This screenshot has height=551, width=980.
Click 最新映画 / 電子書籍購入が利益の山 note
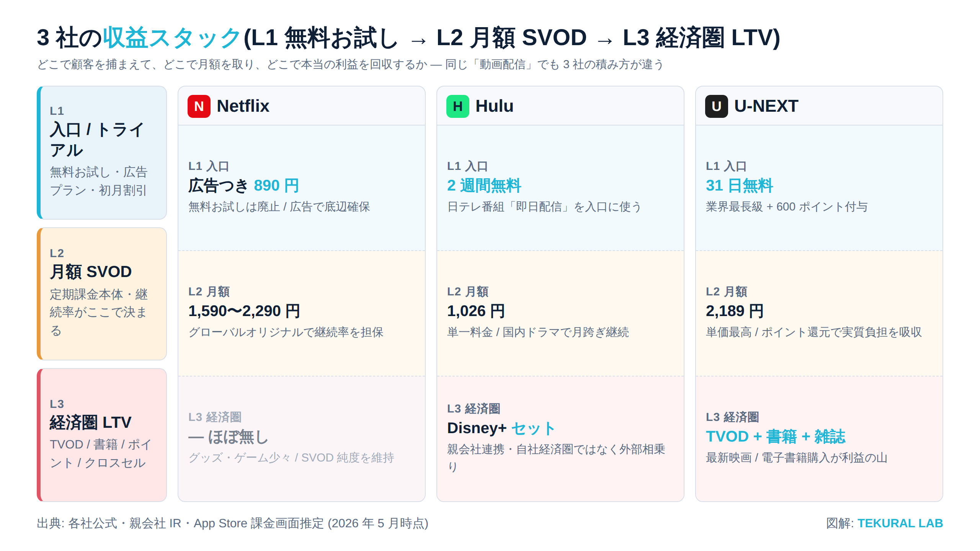796,458
